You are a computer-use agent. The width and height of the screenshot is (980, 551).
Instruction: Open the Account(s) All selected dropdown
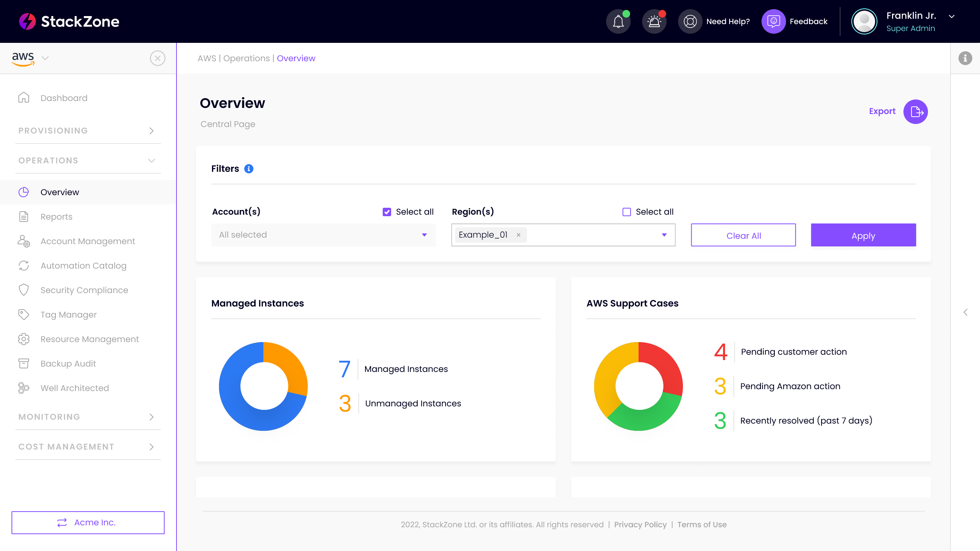pos(323,235)
